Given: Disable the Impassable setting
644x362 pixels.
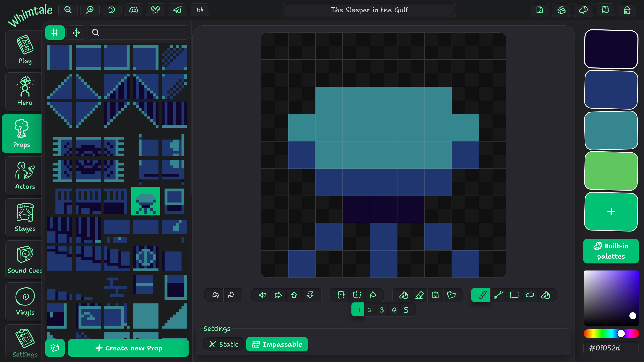Looking at the screenshot, I should 277,344.
